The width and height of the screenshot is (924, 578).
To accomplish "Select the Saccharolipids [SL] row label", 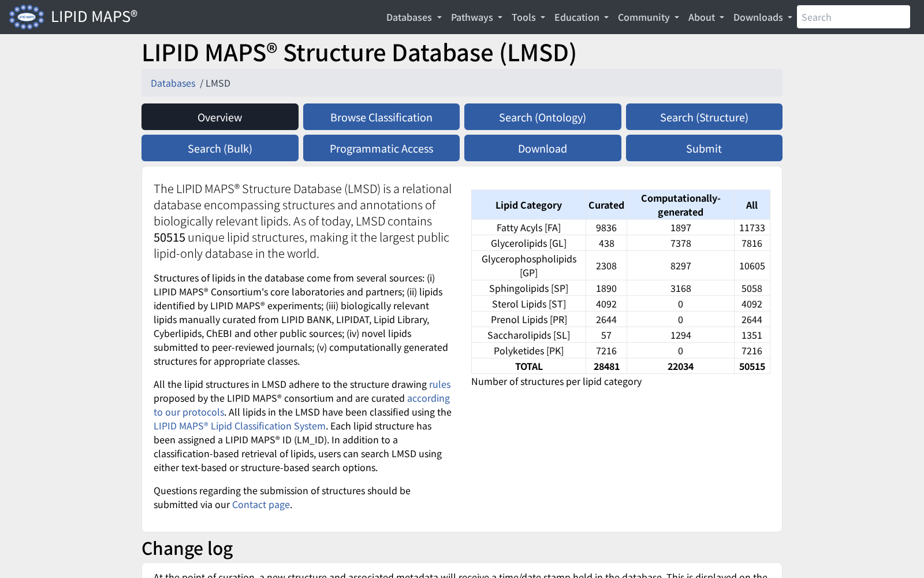I will point(528,335).
